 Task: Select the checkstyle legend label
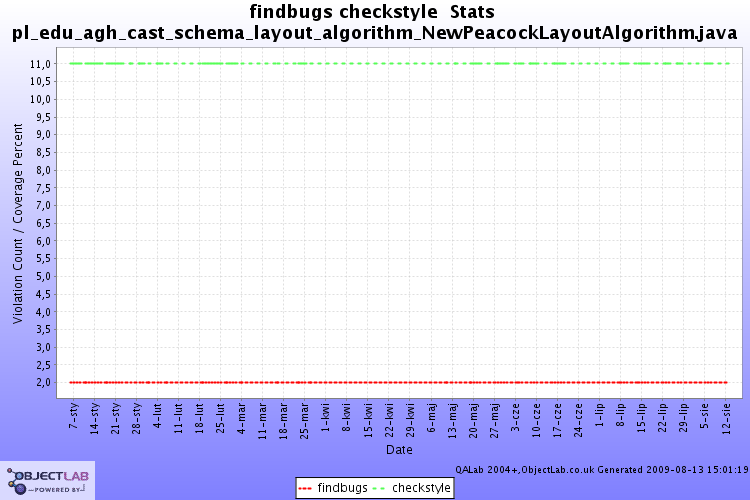(x=421, y=488)
